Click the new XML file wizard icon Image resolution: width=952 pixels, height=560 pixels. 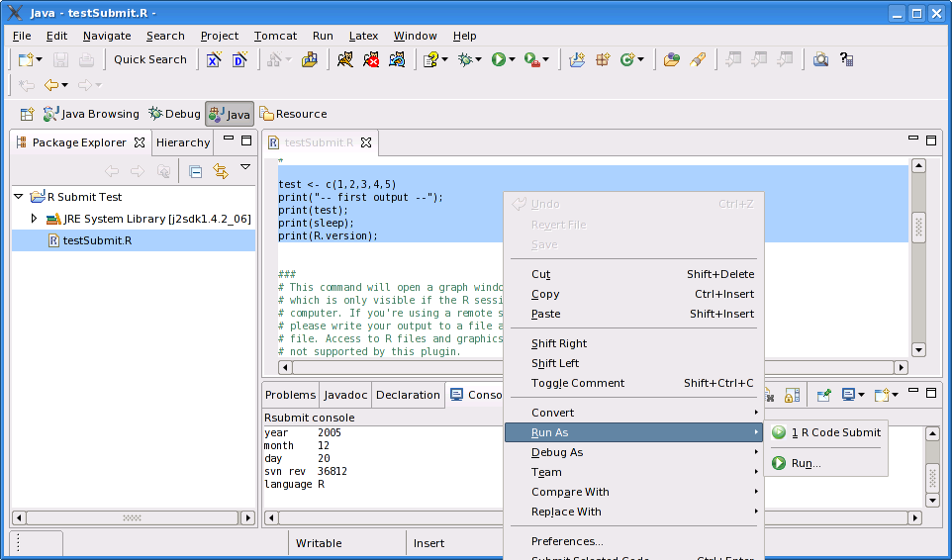[214, 59]
